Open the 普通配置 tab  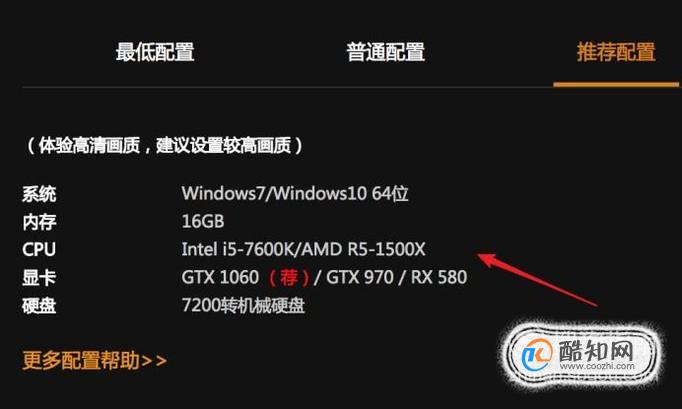(385, 52)
